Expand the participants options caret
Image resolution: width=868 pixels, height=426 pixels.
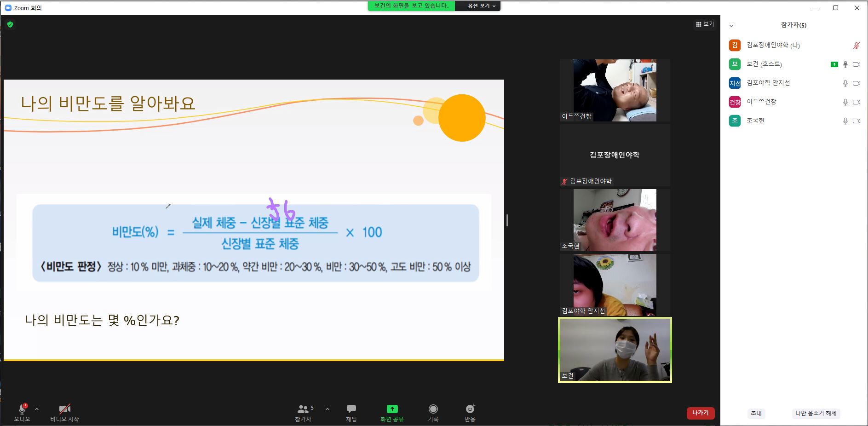coord(328,409)
